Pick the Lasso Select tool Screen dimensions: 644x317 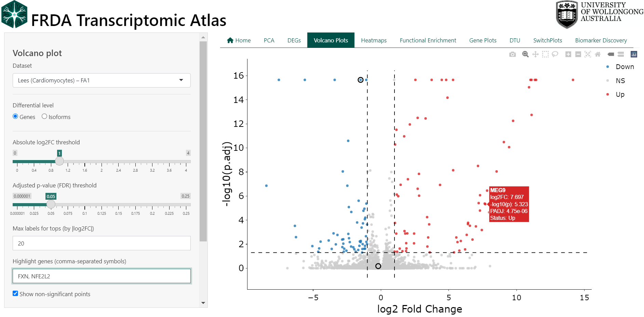tap(555, 54)
